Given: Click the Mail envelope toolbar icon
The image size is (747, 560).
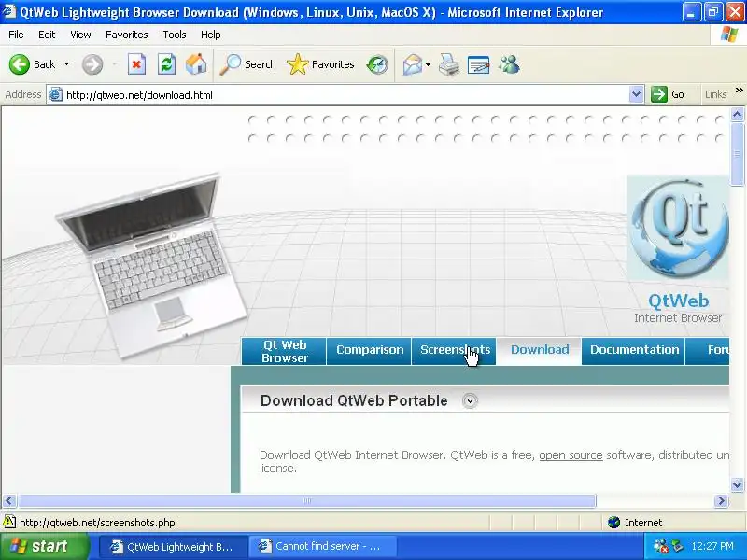Looking at the screenshot, I should point(412,64).
